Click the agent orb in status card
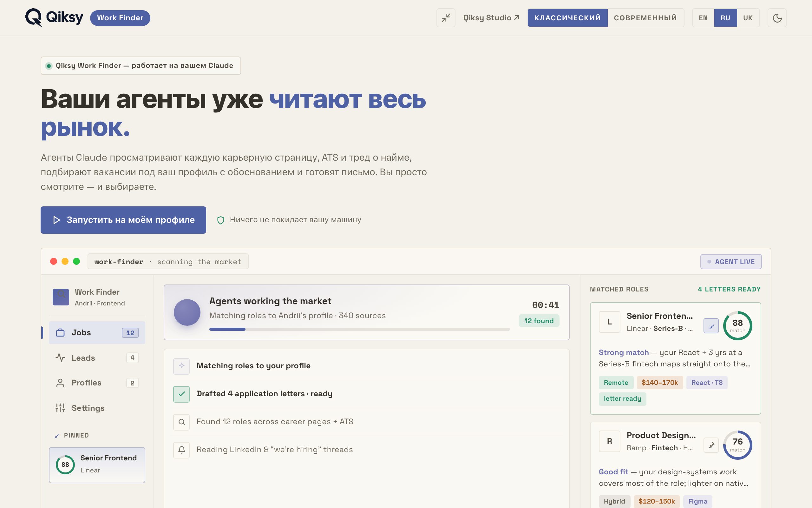 pos(187,312)
